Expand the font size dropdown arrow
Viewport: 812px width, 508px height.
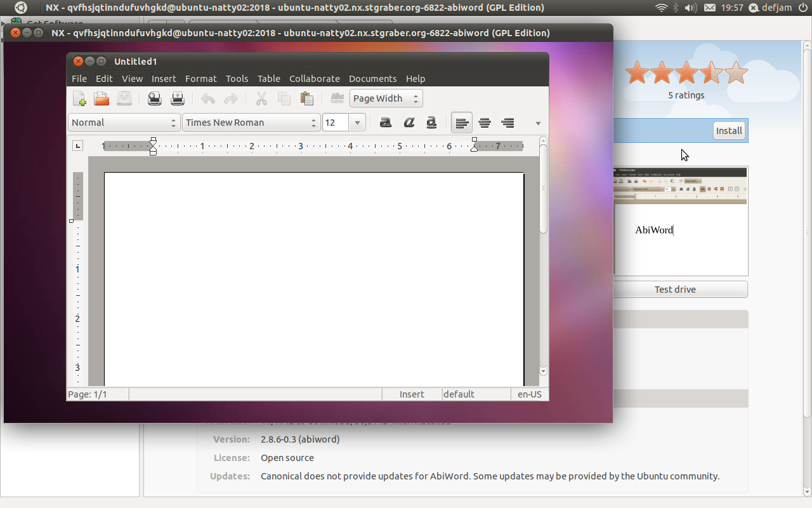pos(357,123)
